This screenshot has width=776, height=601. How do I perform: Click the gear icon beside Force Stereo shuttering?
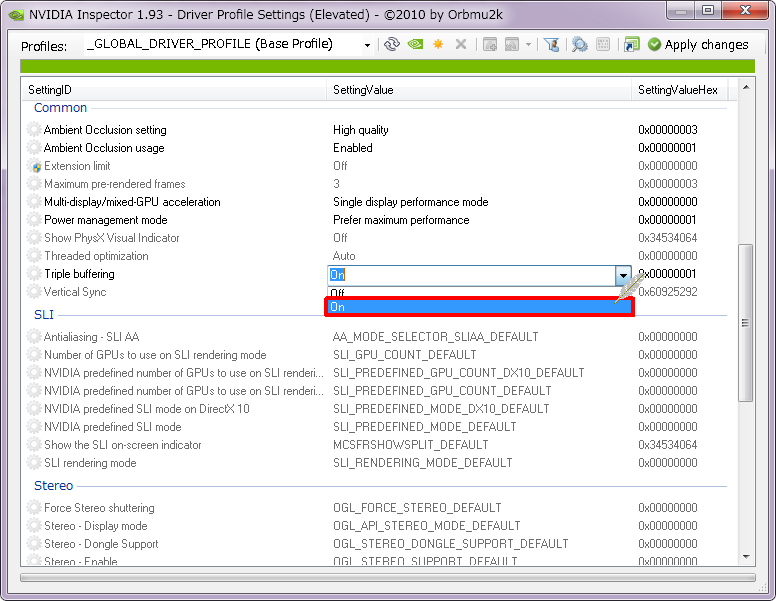tap(34, 508)
